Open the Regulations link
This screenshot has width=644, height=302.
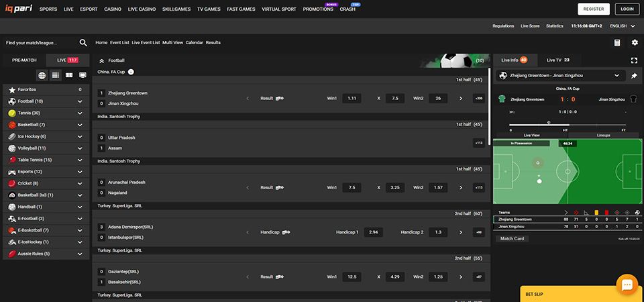pos(503,26)
